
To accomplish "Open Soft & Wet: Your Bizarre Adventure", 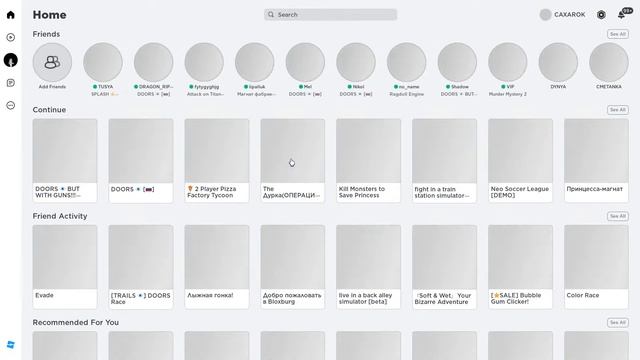I will (x=444, y=267).
